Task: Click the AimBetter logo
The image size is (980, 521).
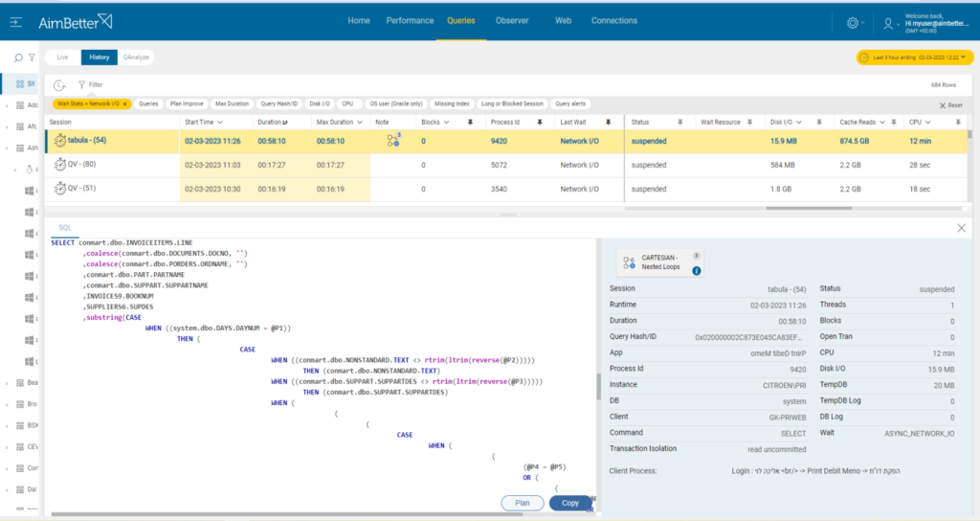Action: point(75,23)
